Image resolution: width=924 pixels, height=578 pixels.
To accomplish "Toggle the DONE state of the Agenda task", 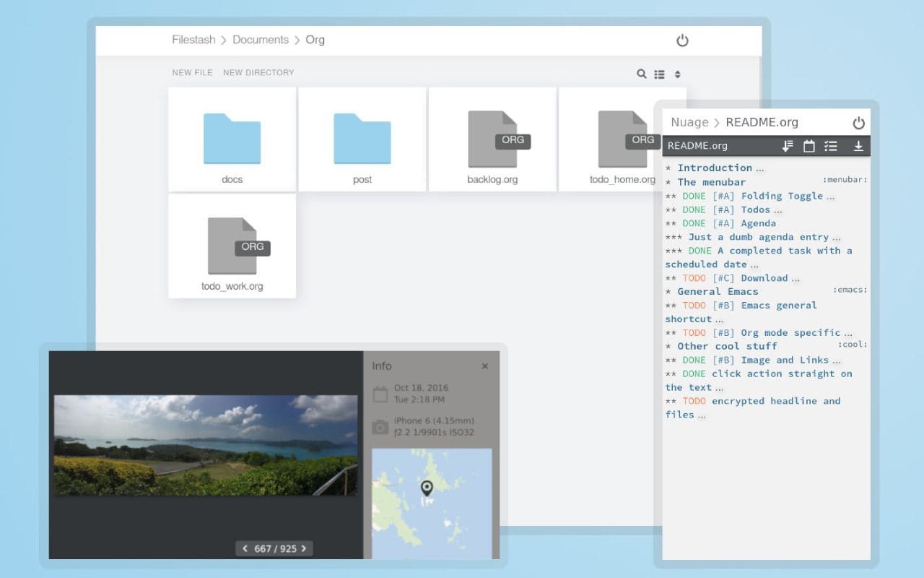I will tap(693, 223).
